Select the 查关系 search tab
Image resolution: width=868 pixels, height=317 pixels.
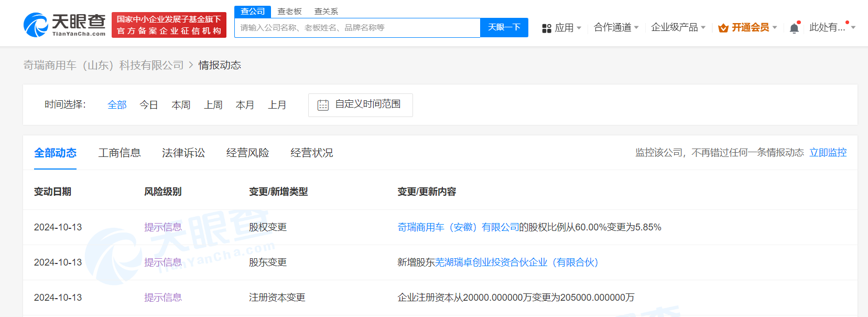point(326,12)
